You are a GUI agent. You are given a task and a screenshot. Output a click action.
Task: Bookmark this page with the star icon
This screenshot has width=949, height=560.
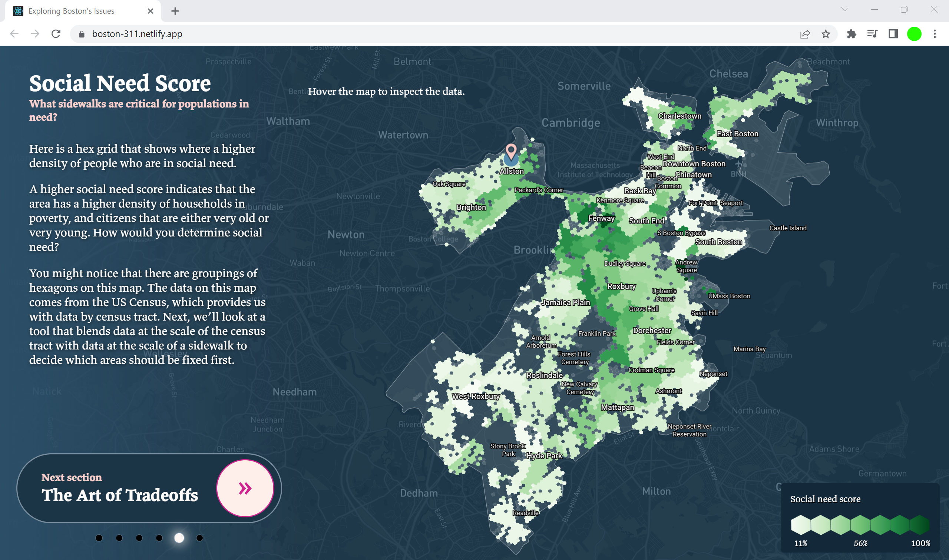[826, 34]
